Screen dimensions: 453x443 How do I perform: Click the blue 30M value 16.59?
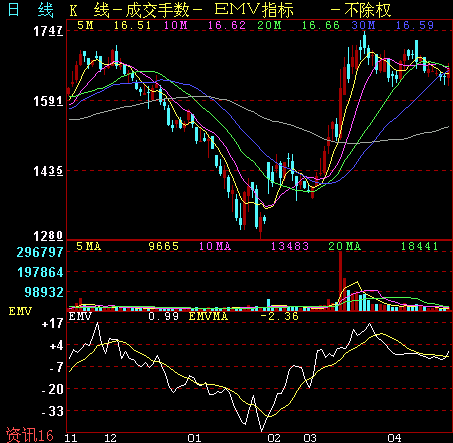pos(415,25)
